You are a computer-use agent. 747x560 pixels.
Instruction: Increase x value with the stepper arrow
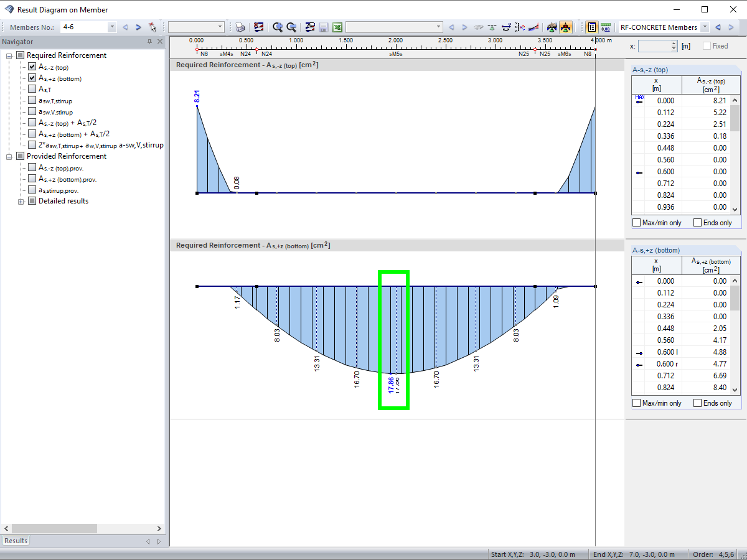tap(675, 43)
